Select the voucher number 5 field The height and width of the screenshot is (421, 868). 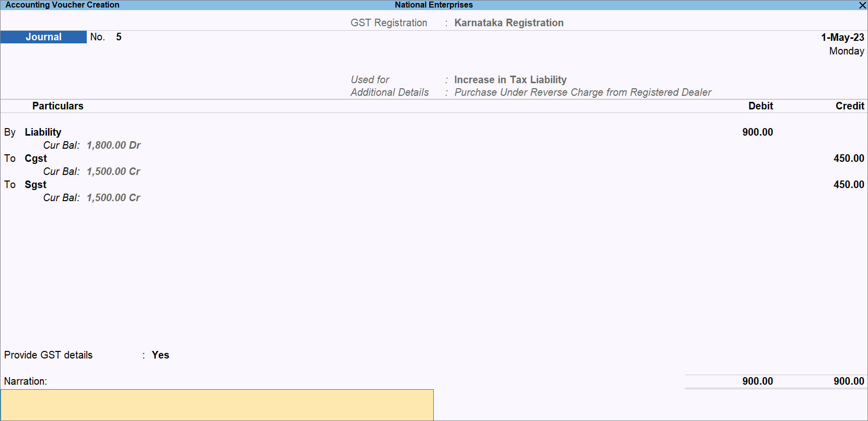(119, 37)
